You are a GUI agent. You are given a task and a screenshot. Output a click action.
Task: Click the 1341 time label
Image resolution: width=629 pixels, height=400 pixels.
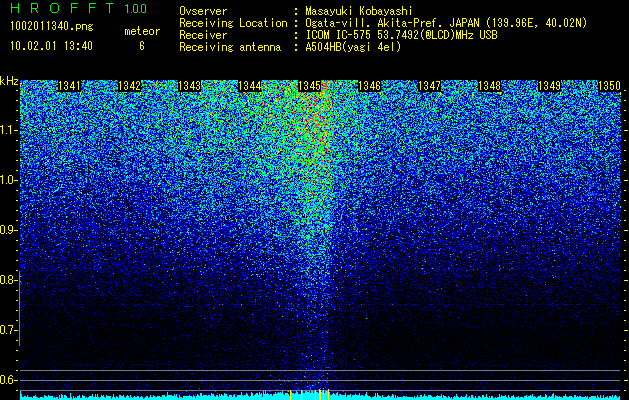click(69, 86)
